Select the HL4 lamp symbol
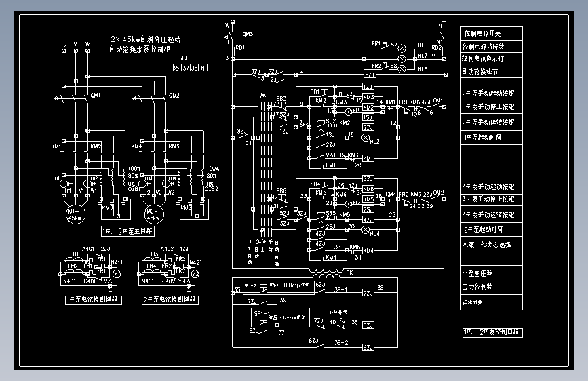 [366, 230]
